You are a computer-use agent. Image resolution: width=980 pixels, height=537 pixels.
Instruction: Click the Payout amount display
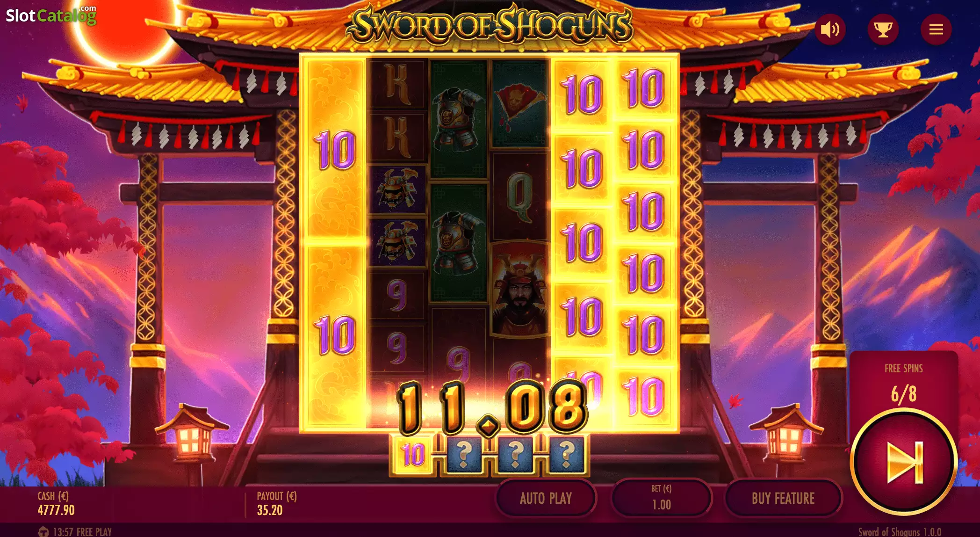tap(276, 504)
